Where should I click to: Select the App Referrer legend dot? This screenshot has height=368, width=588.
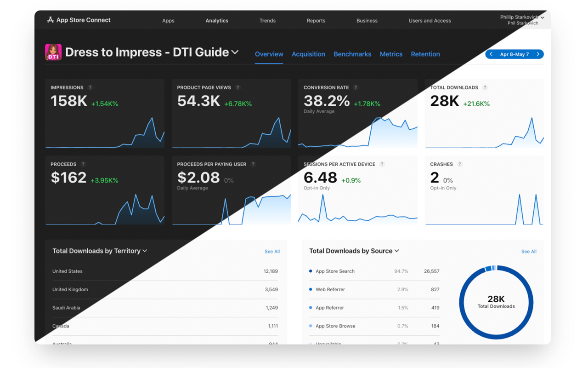[311, 308]
